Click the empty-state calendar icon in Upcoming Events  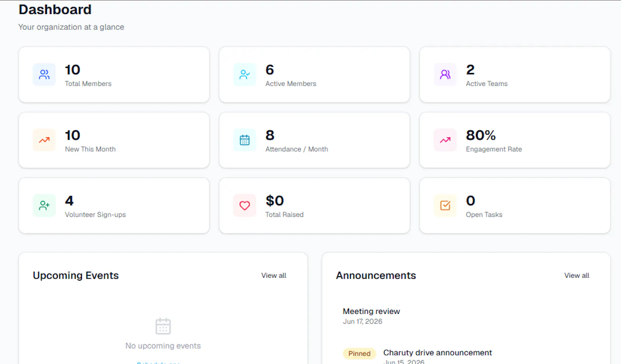tap(163, 326)
